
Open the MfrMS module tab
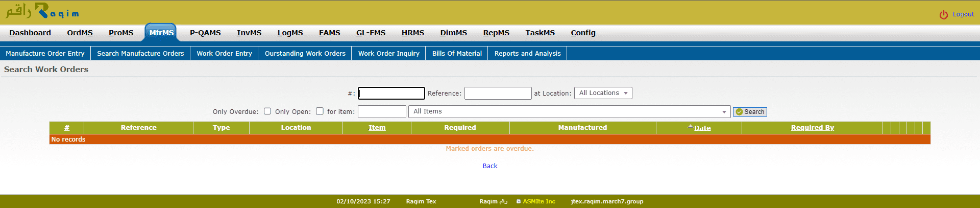(x=161, y=33)
